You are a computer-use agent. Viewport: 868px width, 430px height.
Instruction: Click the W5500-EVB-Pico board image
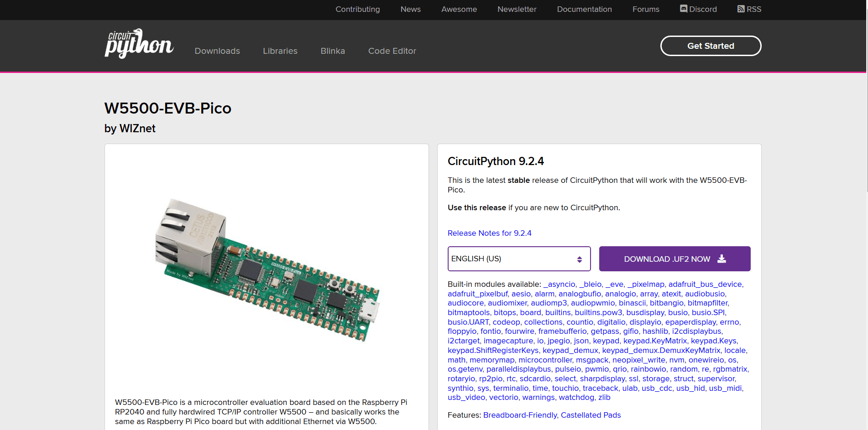click(267, 270)
